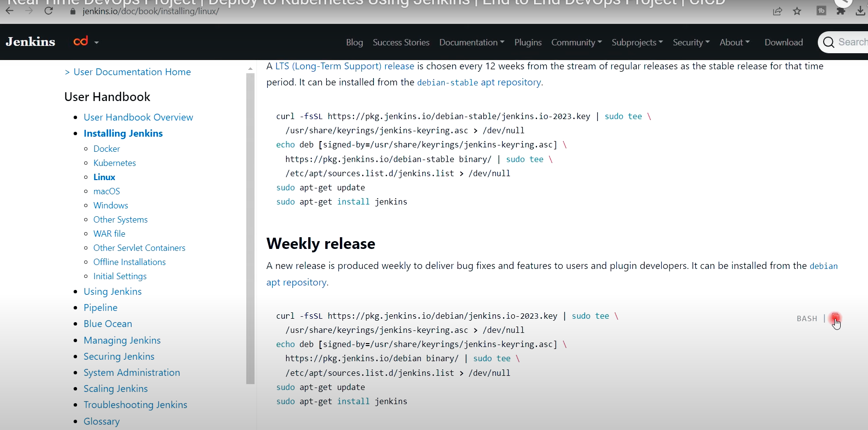Bookmark this page with the star icon
The height and width of the screenshot is (430, 868).
point(797,11)
